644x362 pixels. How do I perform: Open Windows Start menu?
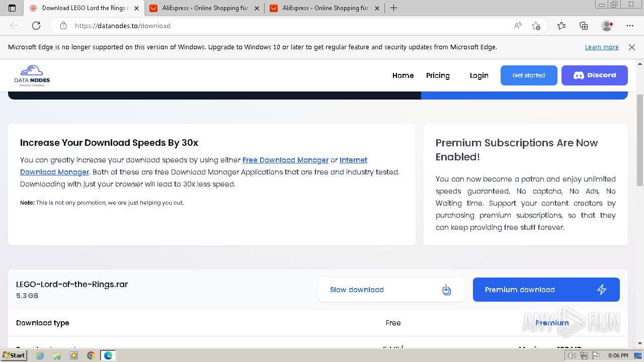[14, 355]
